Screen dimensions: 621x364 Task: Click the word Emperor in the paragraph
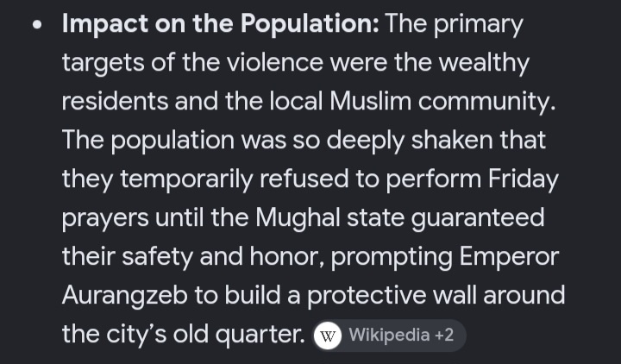click(x=510, y=257)
